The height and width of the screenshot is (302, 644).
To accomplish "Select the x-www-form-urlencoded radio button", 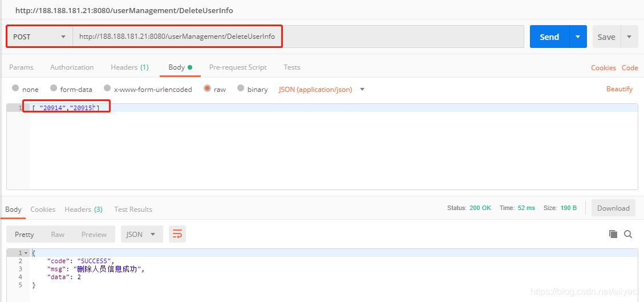I will point(107,88).
